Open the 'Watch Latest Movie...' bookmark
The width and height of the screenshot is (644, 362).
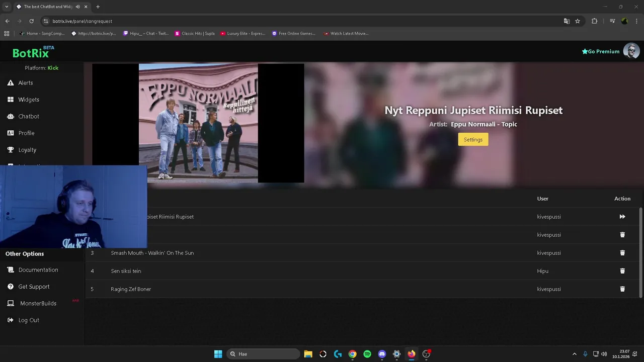click(x=346, y=34)
